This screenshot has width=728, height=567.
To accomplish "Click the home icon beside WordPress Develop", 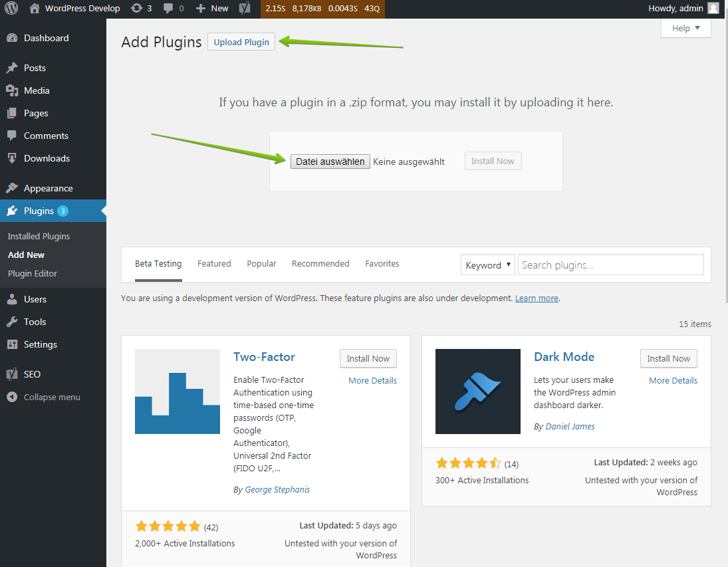I will coord(35,9).
